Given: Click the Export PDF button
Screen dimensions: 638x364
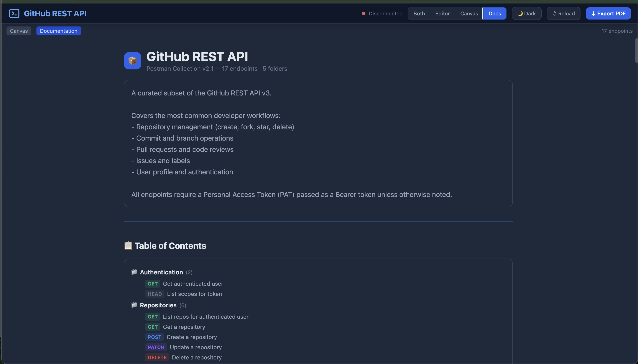Looking at the screenshot, I should 608,13.
